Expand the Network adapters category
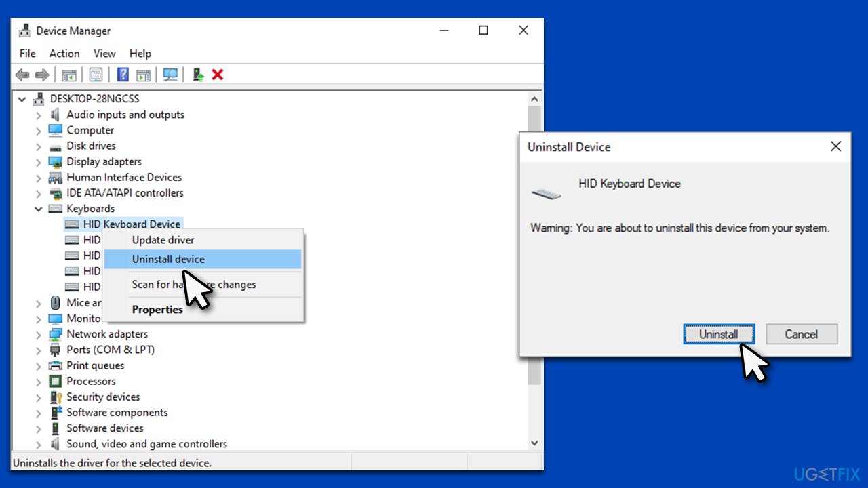The height and width of the screenshot is (488, 868). (39, 333)
